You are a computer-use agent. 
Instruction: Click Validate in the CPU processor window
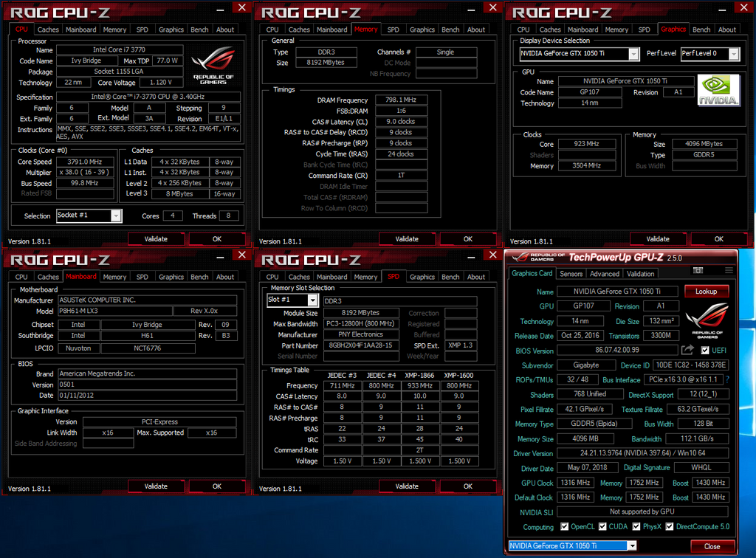[157, 239]
